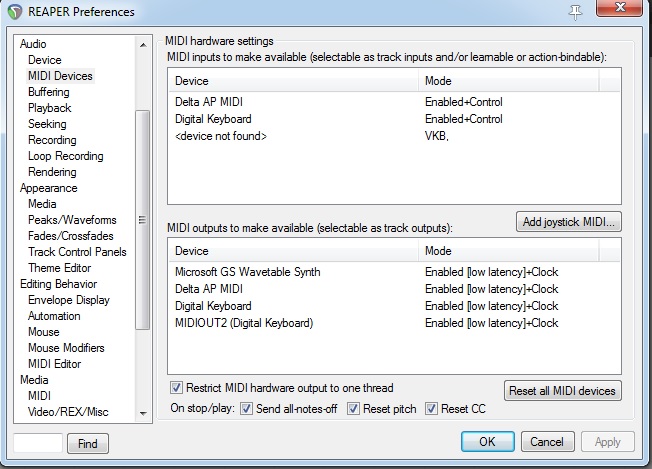The image size is (652, 469).
Task: Uncheck the Send all-notes-off checkbox
Action: pyautogui.click(x=246, y=408)
